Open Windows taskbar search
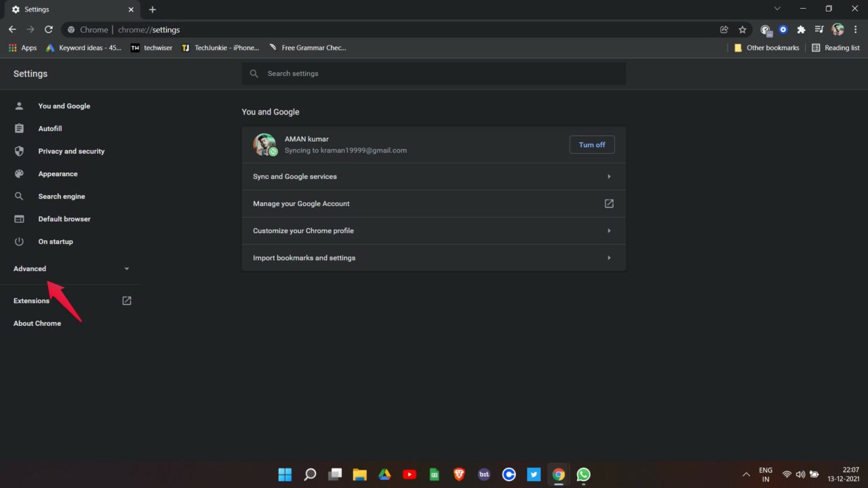 [310, 474]
